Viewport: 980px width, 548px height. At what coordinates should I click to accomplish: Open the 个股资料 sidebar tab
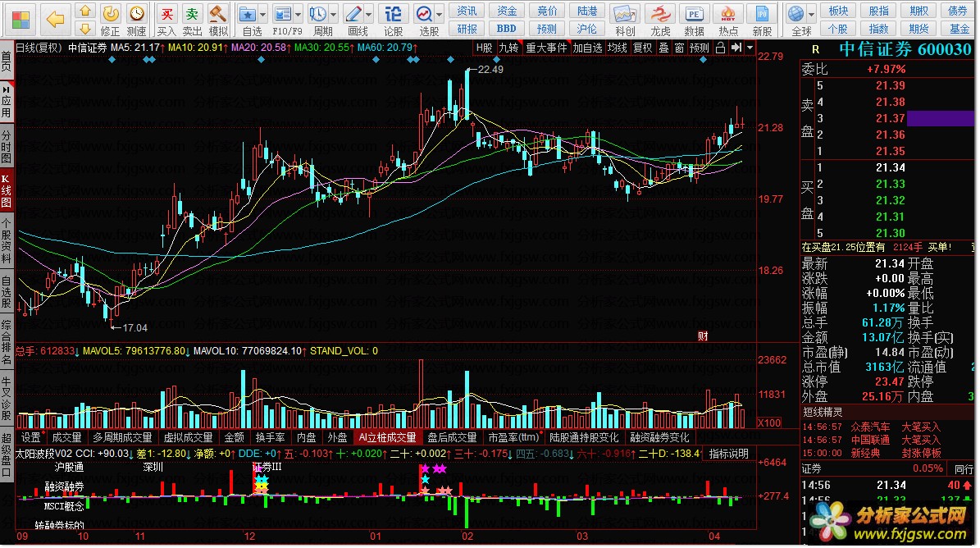pos(7,241)
